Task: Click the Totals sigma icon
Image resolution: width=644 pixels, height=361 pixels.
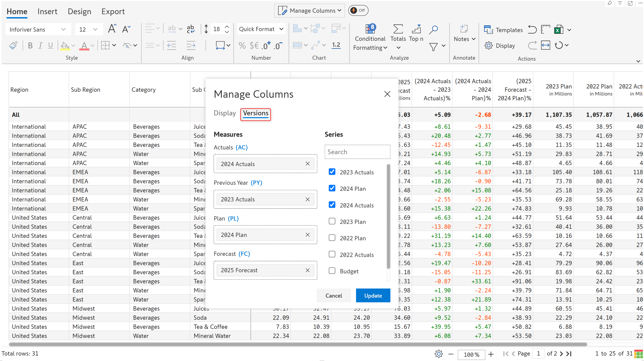Action: [x=398, y=29]
